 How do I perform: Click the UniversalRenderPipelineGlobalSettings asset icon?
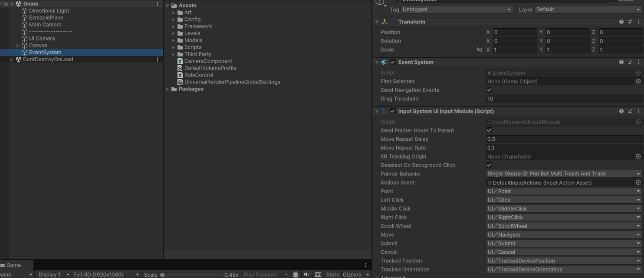click(x=180, y=82)
